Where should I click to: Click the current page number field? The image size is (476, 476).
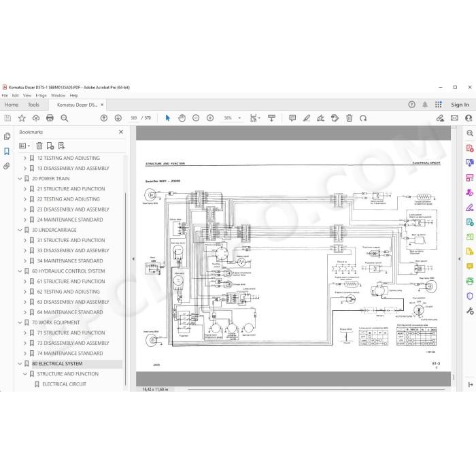(x=134, y=118)
